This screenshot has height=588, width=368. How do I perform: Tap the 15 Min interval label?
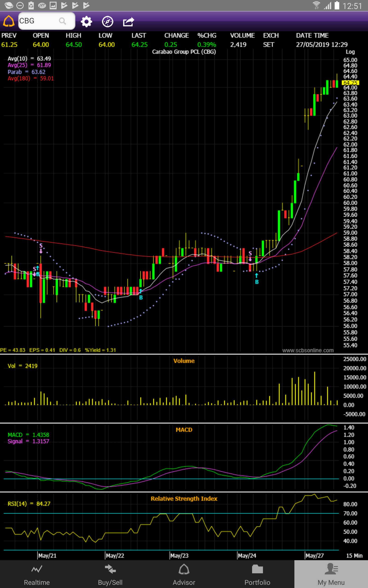pyautogui.click(x=354, y=556)
